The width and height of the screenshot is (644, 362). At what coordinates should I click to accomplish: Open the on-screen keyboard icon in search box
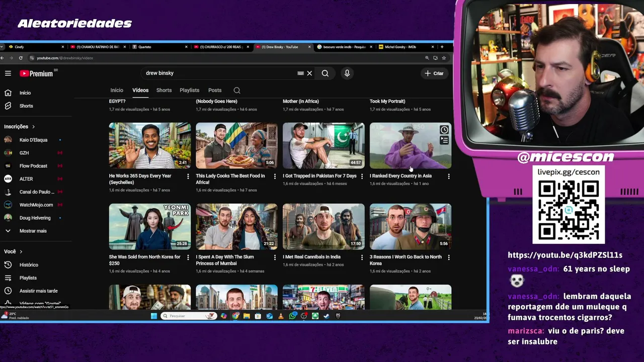pyautogui.click(x=300, y=73)
